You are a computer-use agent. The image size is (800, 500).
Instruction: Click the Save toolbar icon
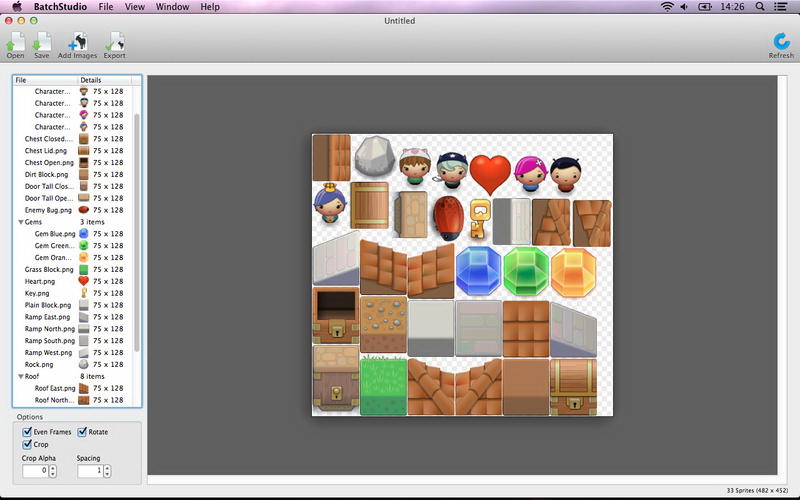[x=41, y=42]
